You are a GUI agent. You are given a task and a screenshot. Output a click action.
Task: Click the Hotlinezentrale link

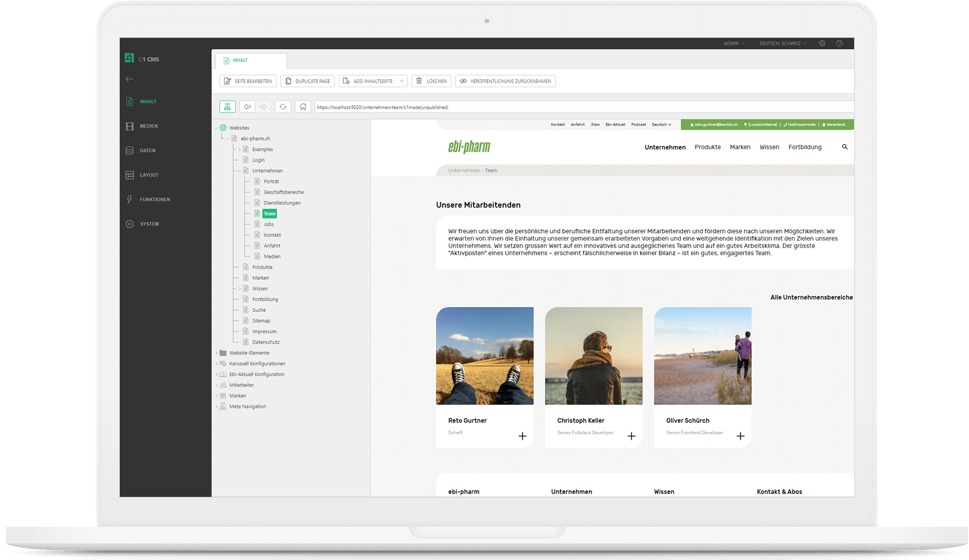coord(799,125)
